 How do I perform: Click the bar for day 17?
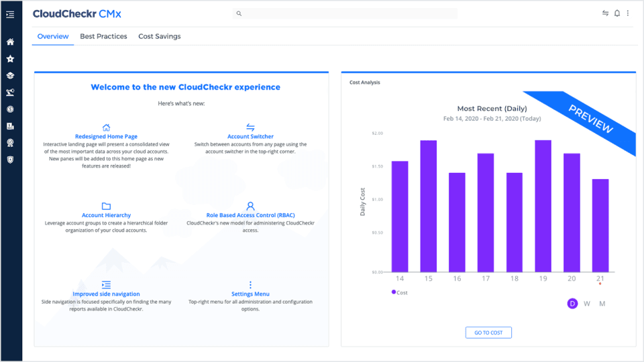click(x=486, y=213)
